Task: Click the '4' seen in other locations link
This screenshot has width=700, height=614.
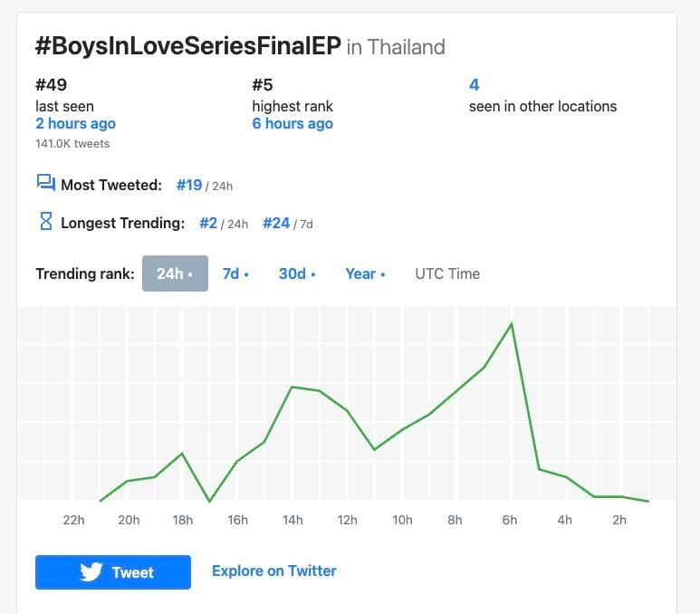Action: [x=475, y=84]
